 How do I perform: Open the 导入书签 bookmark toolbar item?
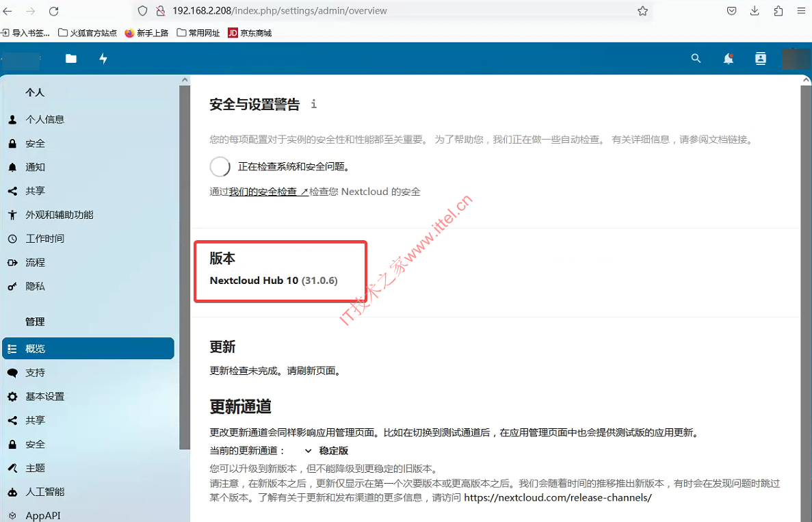[x=25, y=33]
